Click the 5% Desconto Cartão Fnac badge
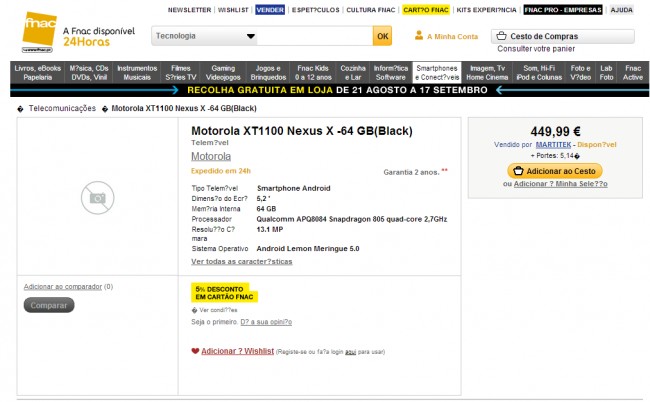Image resolution: width=650 pixels, height=402 pixels. click(224, 293)
